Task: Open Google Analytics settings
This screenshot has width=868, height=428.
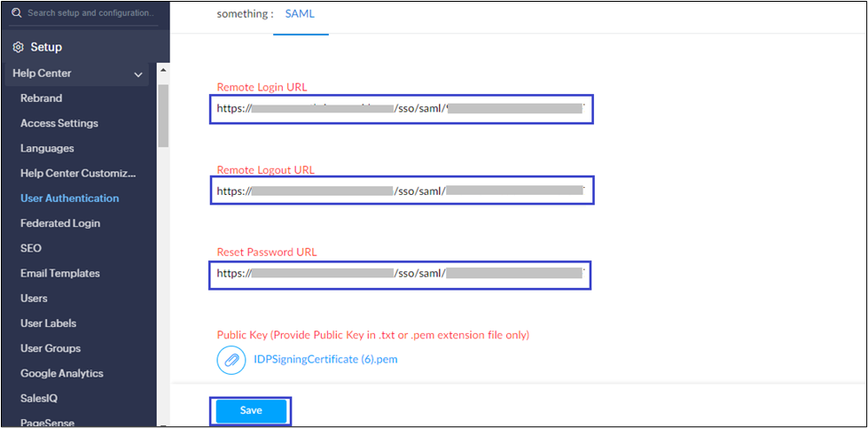Action: [x=61, y=373]
